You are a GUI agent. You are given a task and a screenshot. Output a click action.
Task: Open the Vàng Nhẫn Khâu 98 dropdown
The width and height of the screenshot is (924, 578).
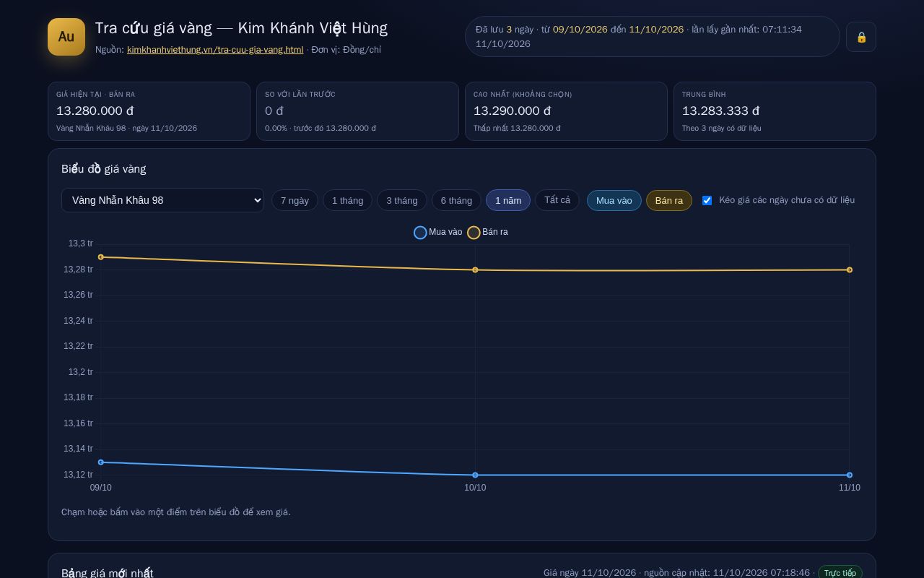pos(162,200)
